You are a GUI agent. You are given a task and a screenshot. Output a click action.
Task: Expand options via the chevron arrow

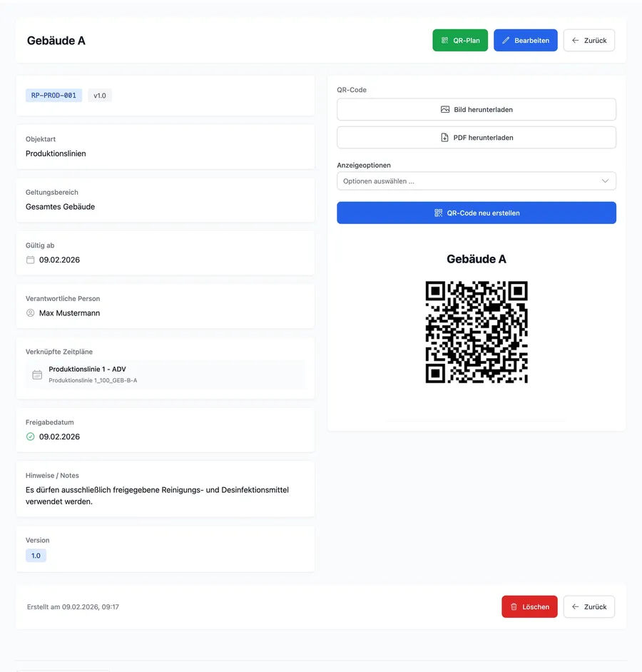[x=605, y=181]
